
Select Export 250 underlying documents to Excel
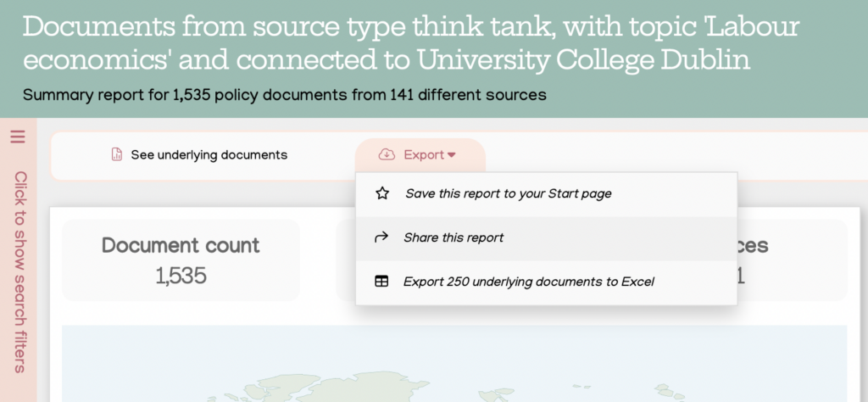click(547, 282)
